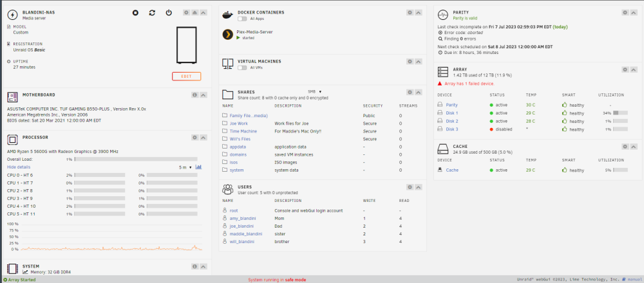The image size is (644, 283).
Task: Open the Processor panel settings gear
Action: (195, 138)
